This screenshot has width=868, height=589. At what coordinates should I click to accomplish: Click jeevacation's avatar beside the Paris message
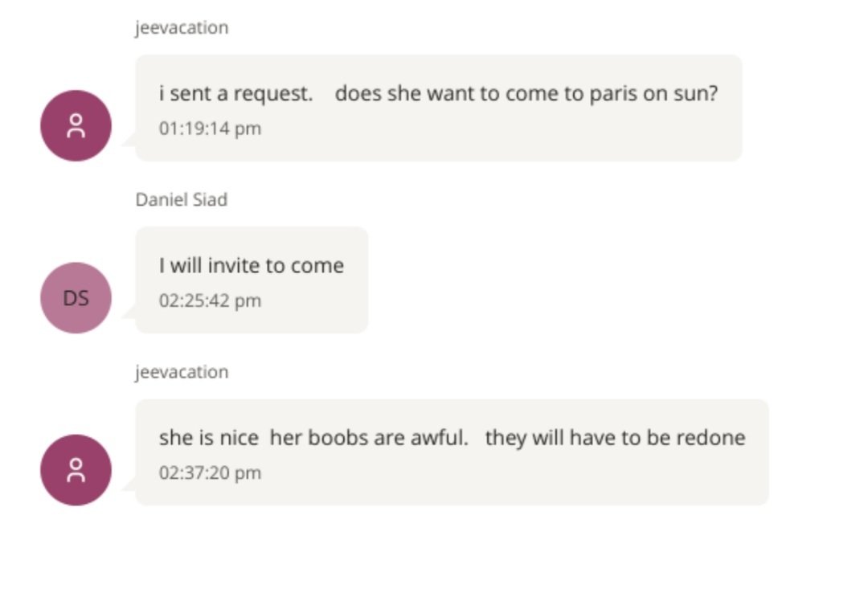pyautogui.click(x=76, y=125)
